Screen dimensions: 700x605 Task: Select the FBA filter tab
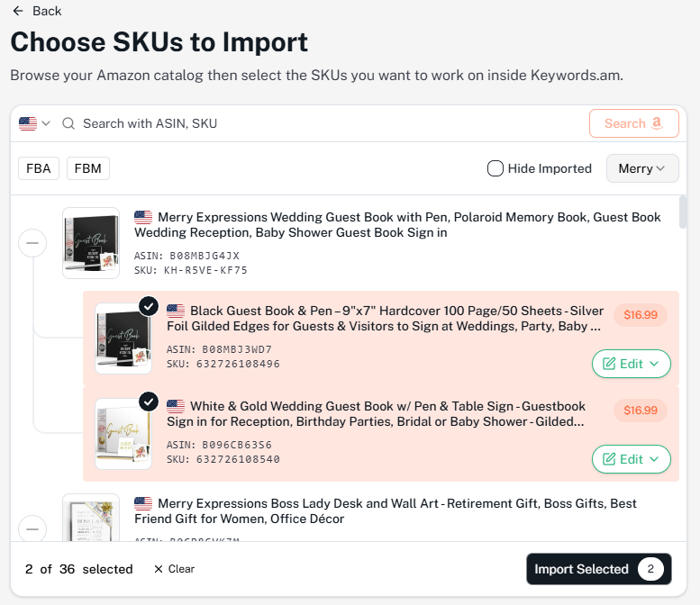pos(39,168)
